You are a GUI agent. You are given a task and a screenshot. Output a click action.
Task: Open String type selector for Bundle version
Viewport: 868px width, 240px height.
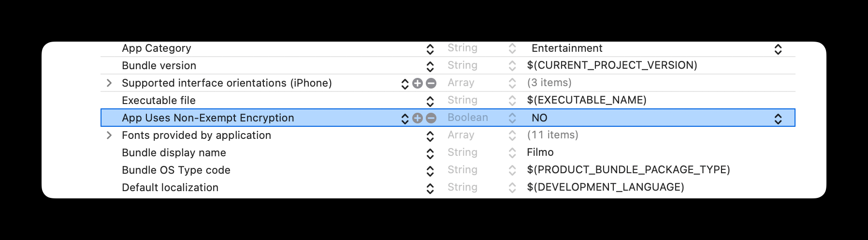point(512,66)
